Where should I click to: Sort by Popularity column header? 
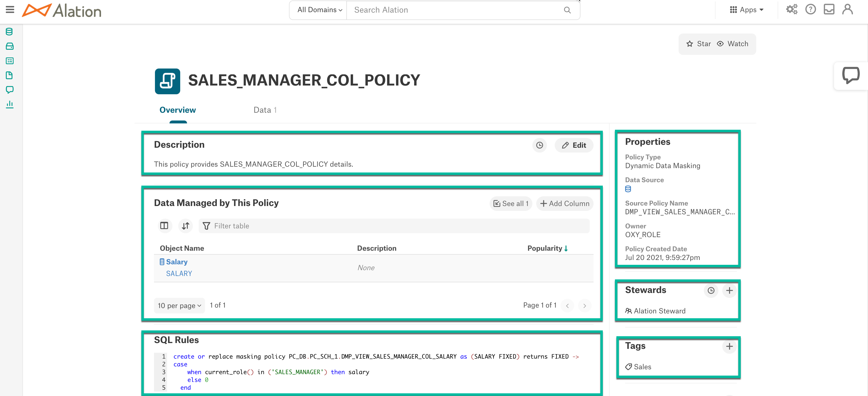click(548, 248)
